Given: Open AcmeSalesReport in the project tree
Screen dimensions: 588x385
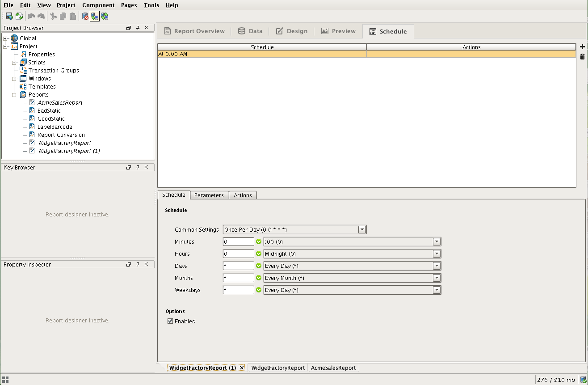Looking at the screenshot, I should [60, 103].
